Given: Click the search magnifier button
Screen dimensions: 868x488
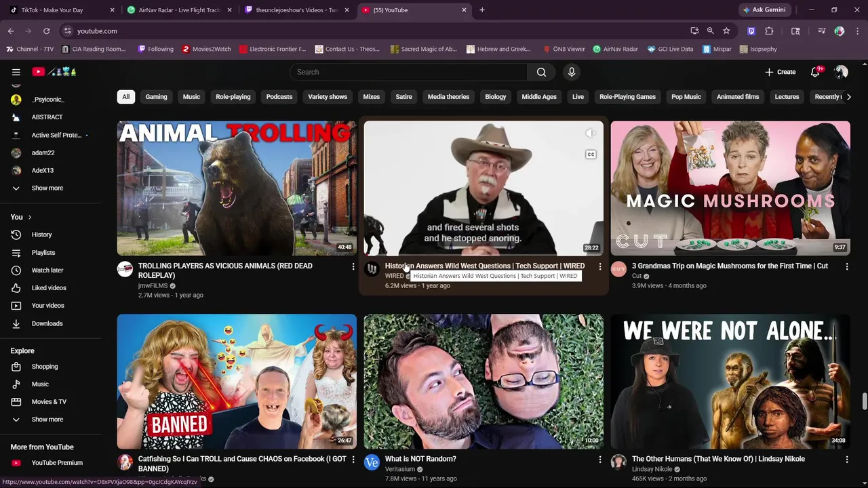Looking at the screenshot, I should 541,72.
